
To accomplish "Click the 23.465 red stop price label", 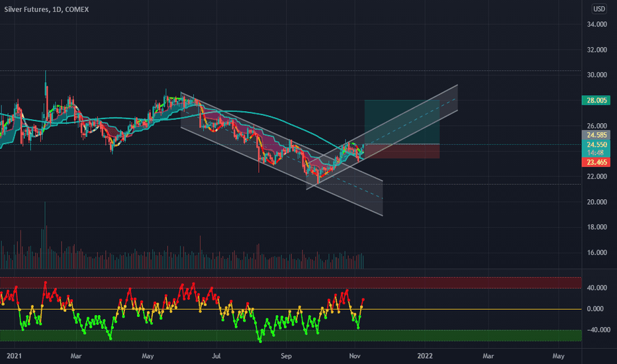I will point(596,162).
